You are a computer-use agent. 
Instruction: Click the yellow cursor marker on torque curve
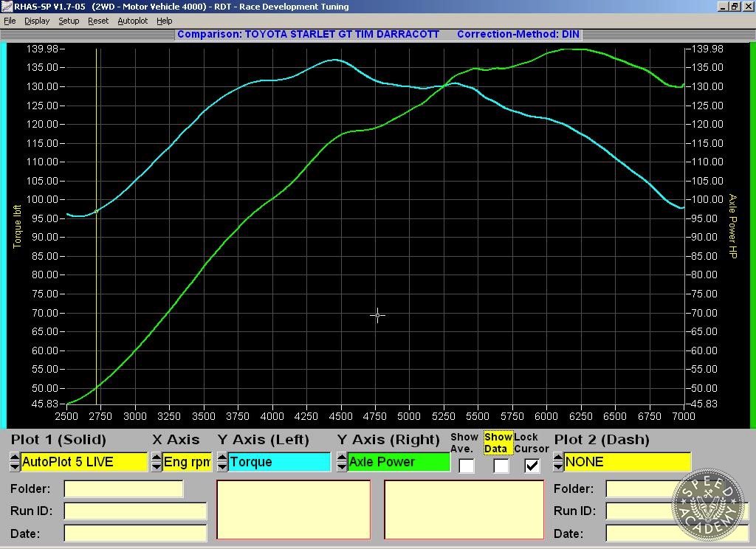click(x=97, y=211)
